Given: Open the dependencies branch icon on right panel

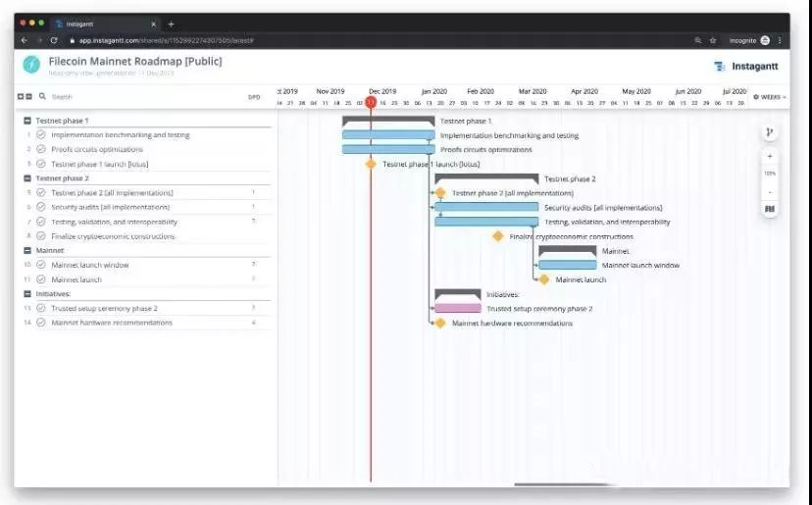Looking at the screenshot, I should (770, 132).
